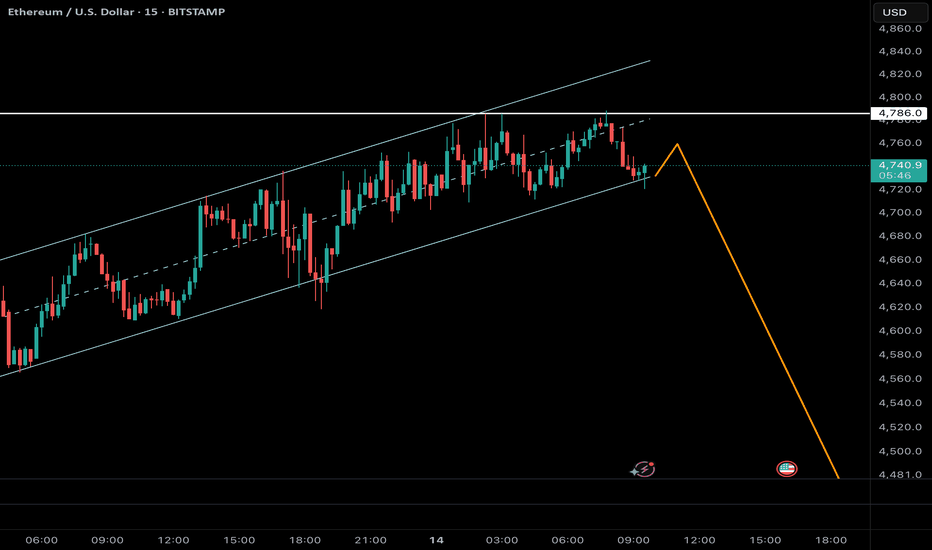This screenshot has height=550, width=932.
Task: Click the 06:00 label at left of time axis
Action: [x=42, y=540]
